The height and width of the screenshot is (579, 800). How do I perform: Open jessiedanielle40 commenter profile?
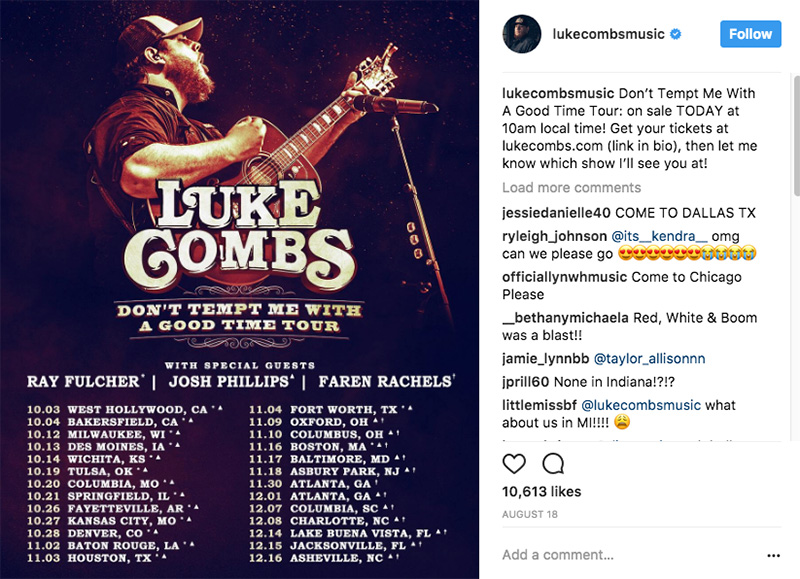coord(556,213)
